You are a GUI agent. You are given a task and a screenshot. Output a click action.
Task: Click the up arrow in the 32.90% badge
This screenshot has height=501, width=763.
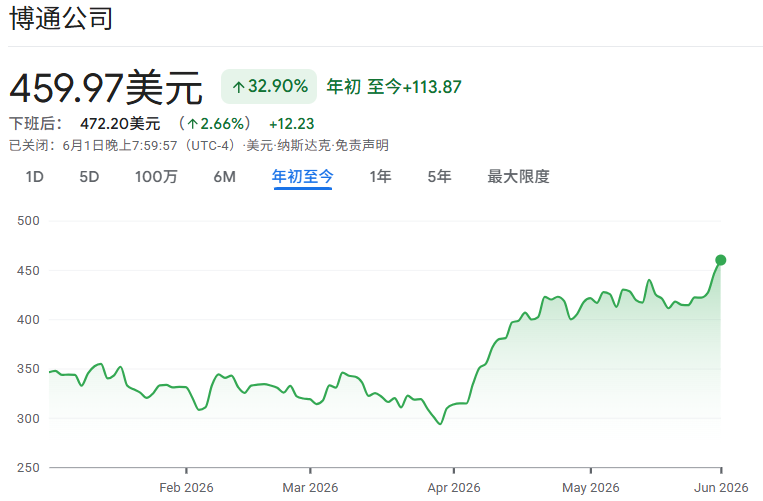pos(238,88)
